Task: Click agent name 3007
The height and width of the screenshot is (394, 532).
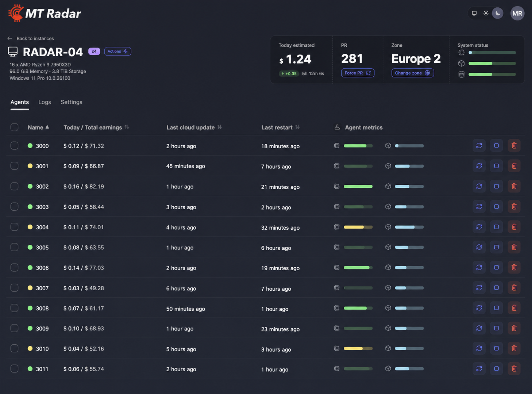Action: [42, 288]
